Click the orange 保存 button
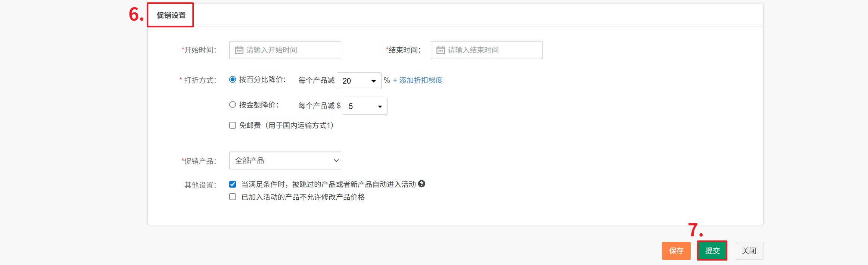Screen dimensions: 868x265 point(676,251)
